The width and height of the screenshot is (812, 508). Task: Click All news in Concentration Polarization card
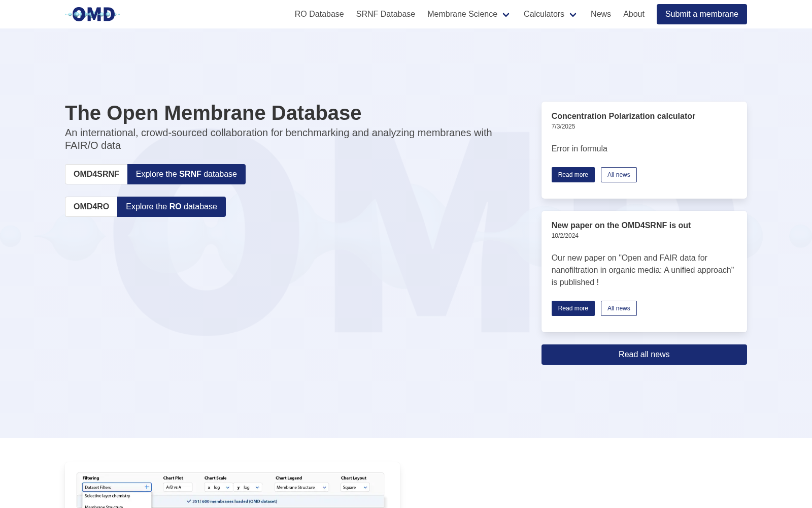619,175
